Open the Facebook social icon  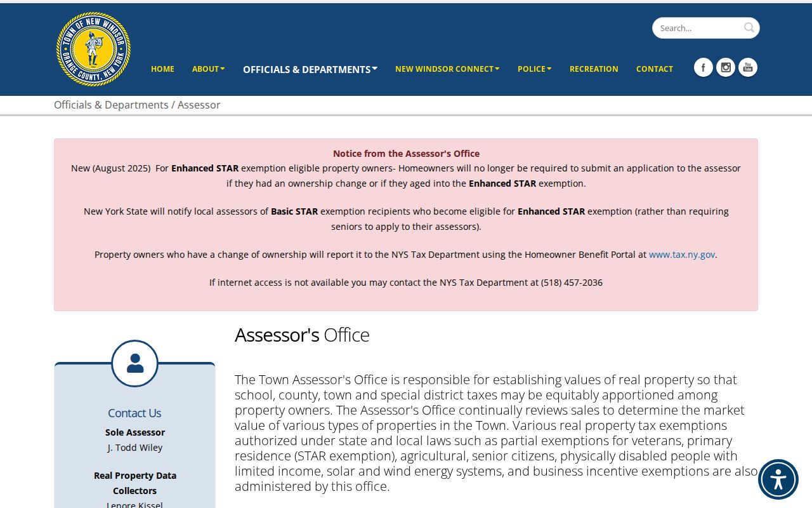coord(703,67)
